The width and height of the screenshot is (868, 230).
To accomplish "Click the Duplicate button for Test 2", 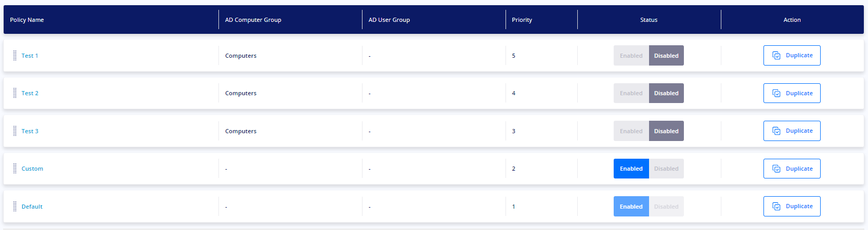I will 792,93.
